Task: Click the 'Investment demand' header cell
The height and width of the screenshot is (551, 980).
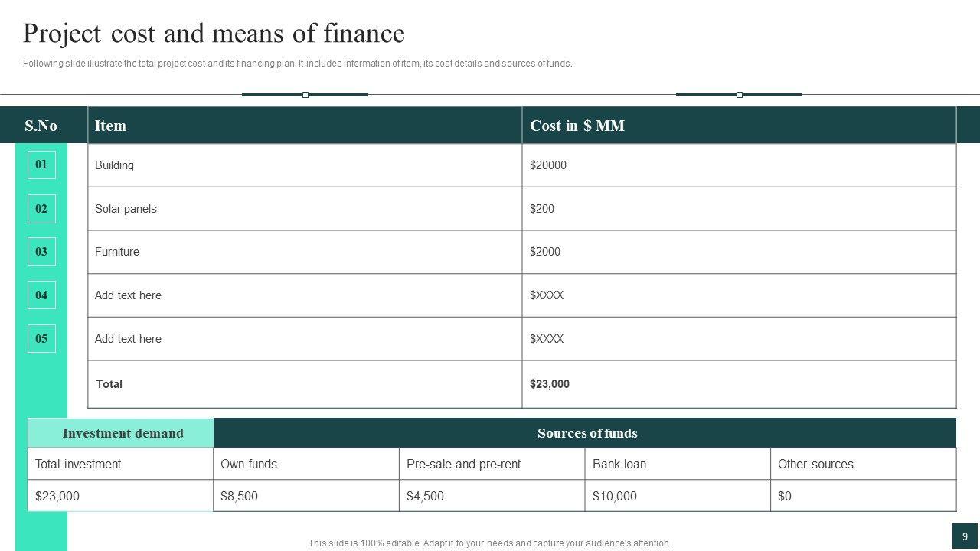Action: pos(122,433)
